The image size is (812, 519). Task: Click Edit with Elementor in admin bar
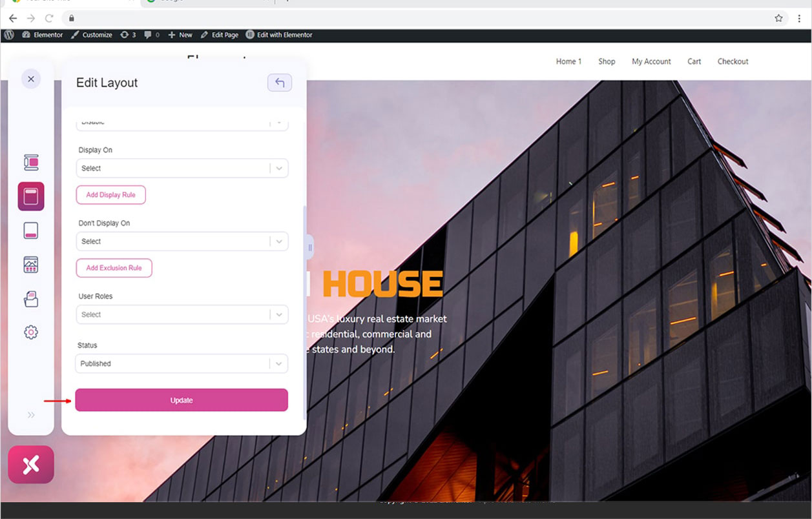tap(279, 35)
